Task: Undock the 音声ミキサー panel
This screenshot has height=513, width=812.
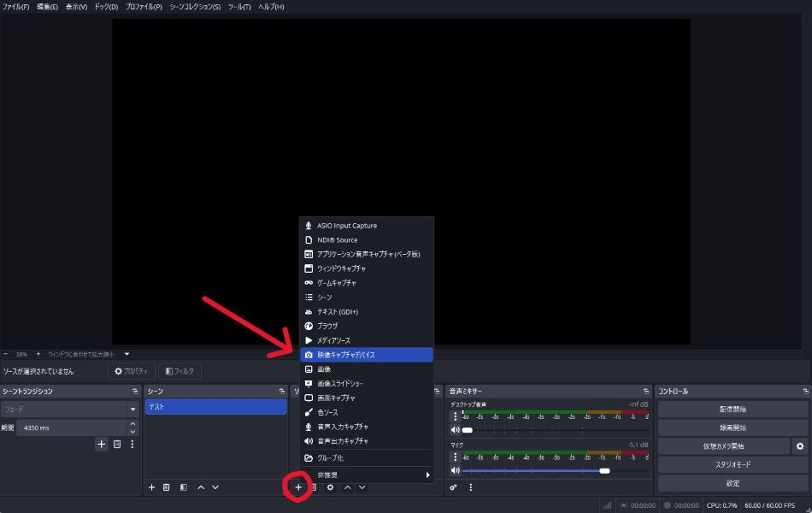Action: [x=646, y=392]
